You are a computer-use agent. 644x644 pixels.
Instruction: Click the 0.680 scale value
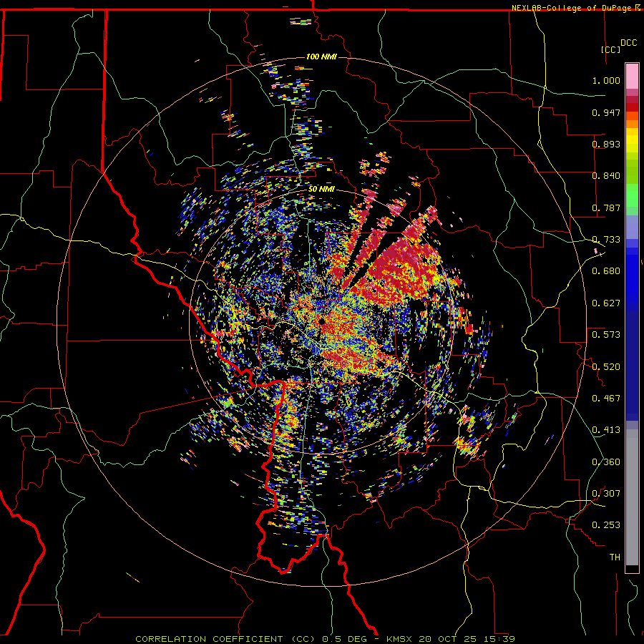[x=606, y=271]
